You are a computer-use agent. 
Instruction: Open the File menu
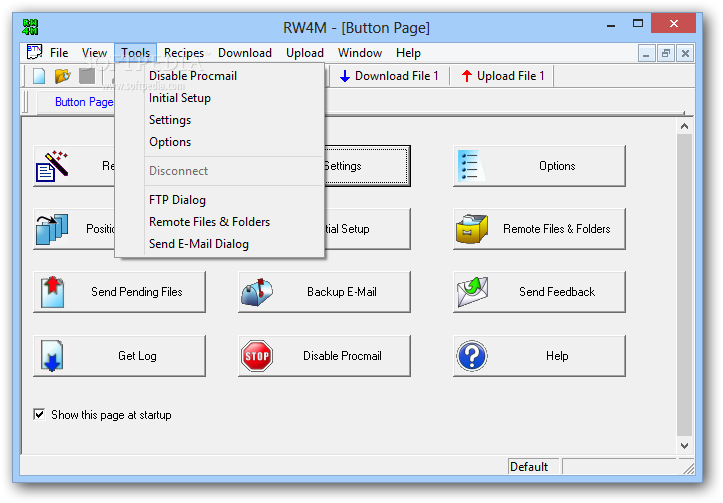(59, 53)
